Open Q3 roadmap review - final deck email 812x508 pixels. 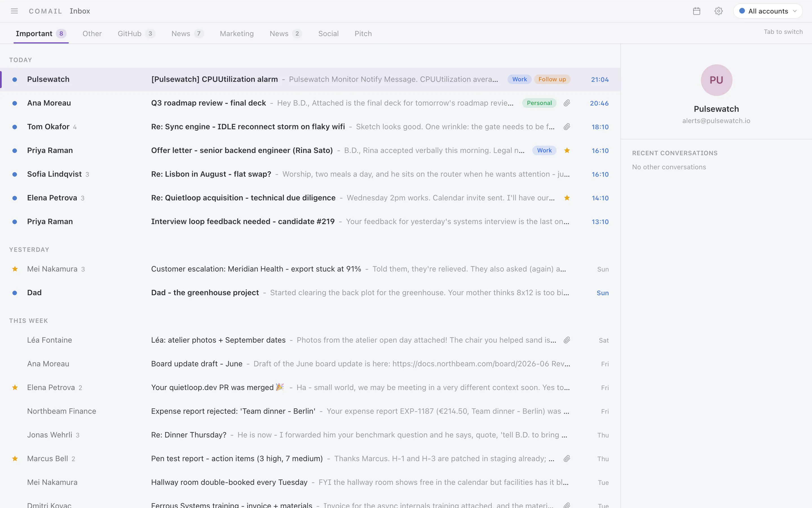pyautogui.click(x=310, y=103)
